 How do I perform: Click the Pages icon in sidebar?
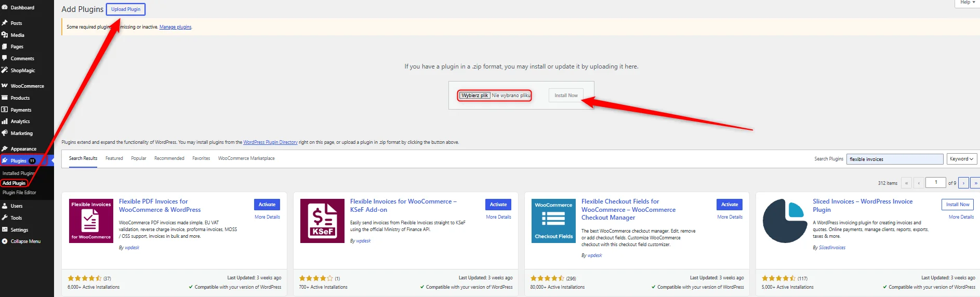[x=5, y=46]
